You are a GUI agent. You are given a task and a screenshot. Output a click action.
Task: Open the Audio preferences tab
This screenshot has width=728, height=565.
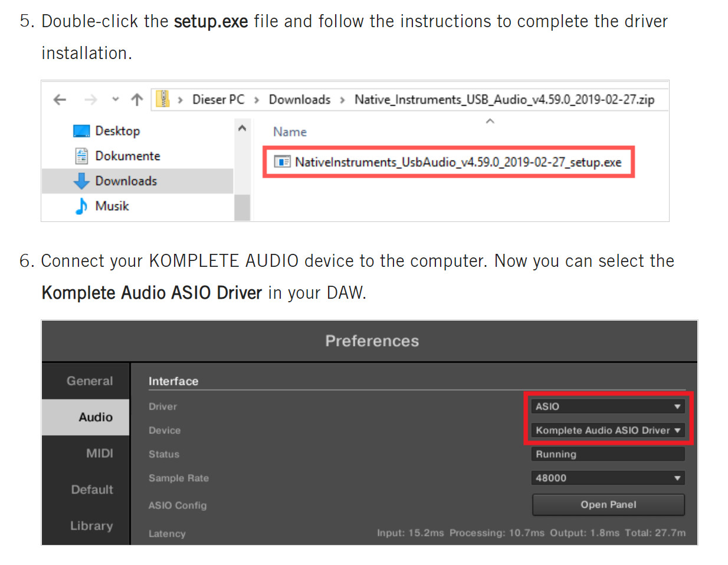pyautogui.click(x=86, y=417)
